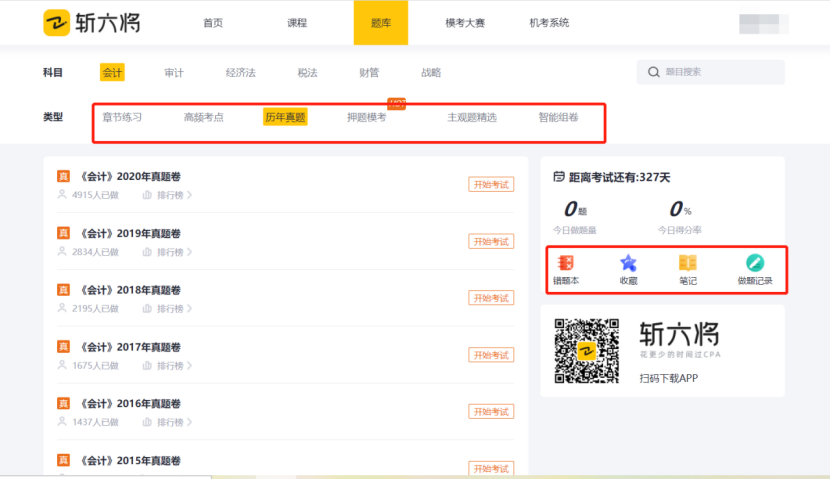830x480 pixels.
Task: Open the 《会计》2015年真题卷 title
Action: pos(130,460)
